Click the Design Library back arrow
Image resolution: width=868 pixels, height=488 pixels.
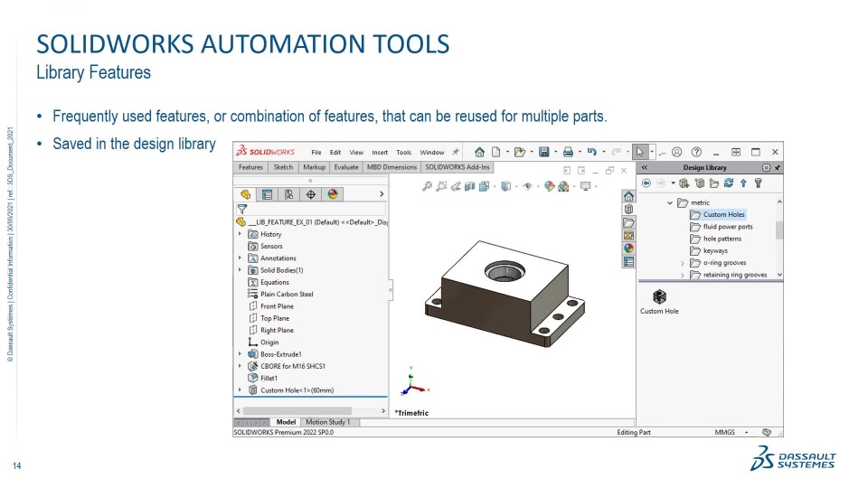[x=646, y=183]
